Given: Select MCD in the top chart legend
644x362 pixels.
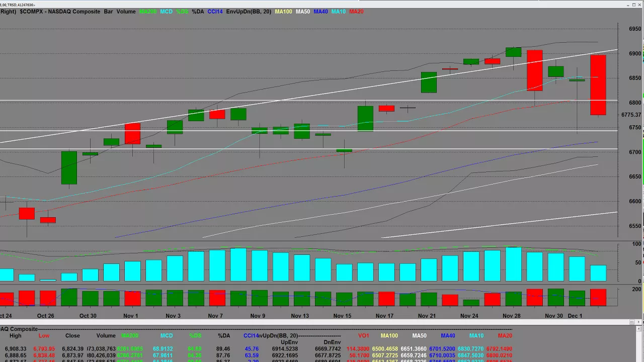Looking at the screenshot, I should [x=167, y=12].
